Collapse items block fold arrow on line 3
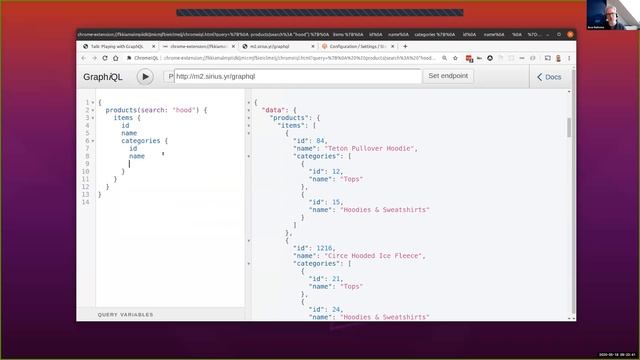Screen dimensions: 640x360 tap(93, 118)
